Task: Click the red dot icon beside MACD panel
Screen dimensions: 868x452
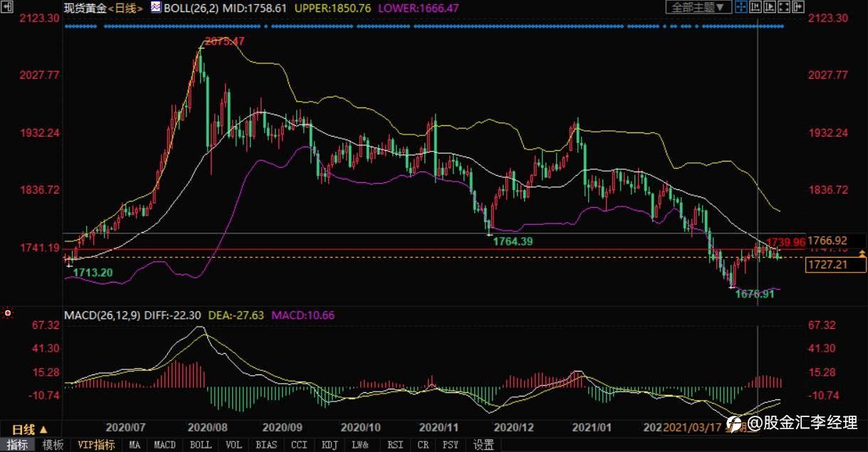Action: (7, 312)
